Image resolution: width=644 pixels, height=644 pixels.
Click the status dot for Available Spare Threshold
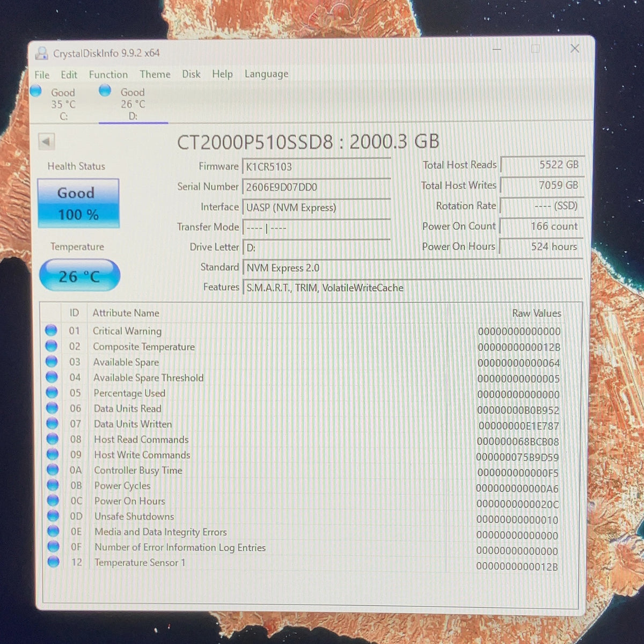click(52, 377)
